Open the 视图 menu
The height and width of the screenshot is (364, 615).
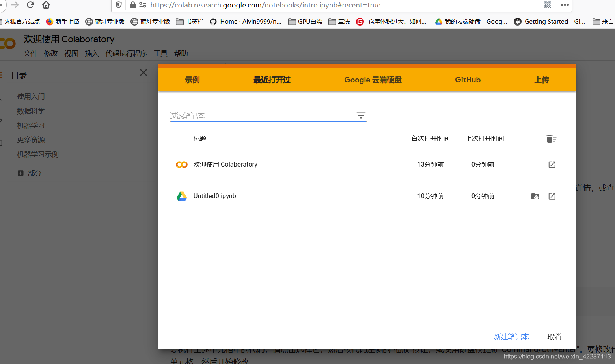click(x=71, y=54)
